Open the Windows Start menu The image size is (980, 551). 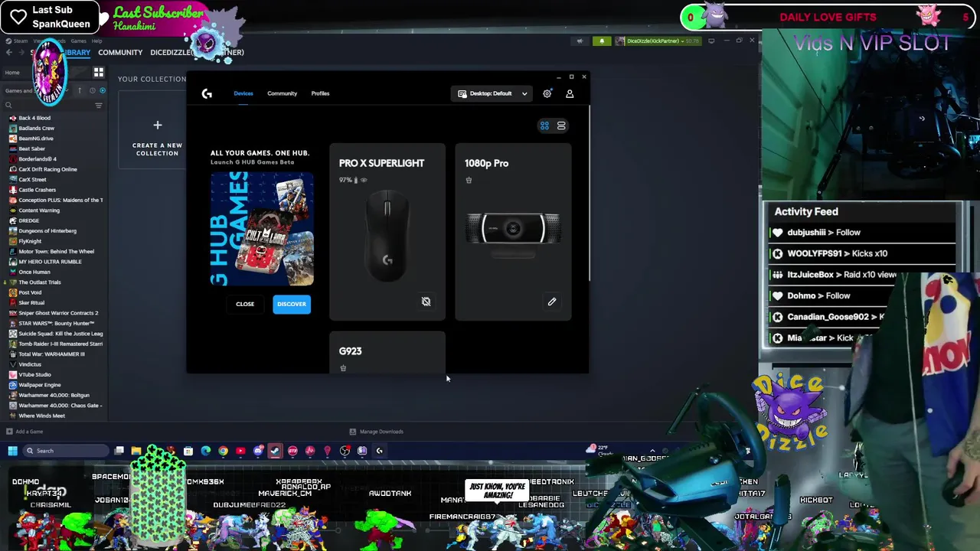click(12, 451)
